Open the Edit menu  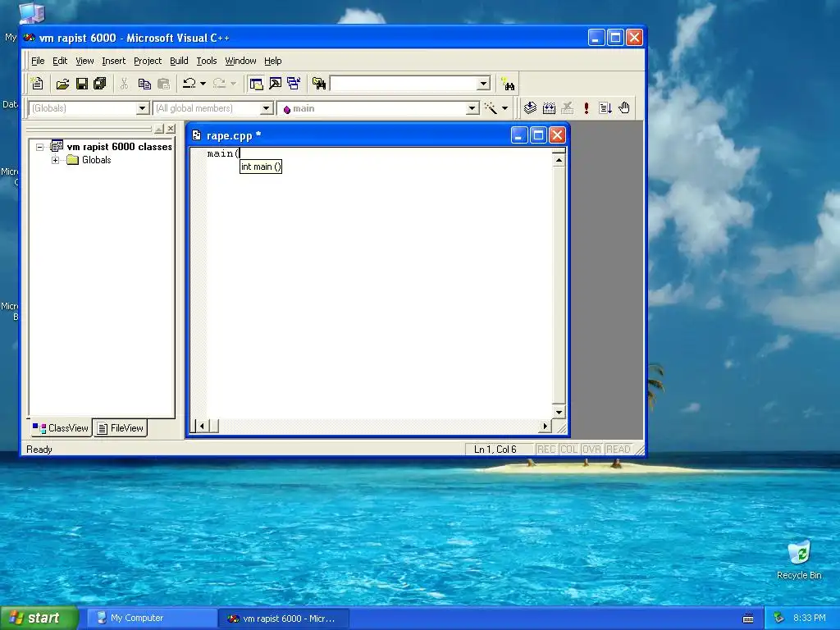pos(59,61)
